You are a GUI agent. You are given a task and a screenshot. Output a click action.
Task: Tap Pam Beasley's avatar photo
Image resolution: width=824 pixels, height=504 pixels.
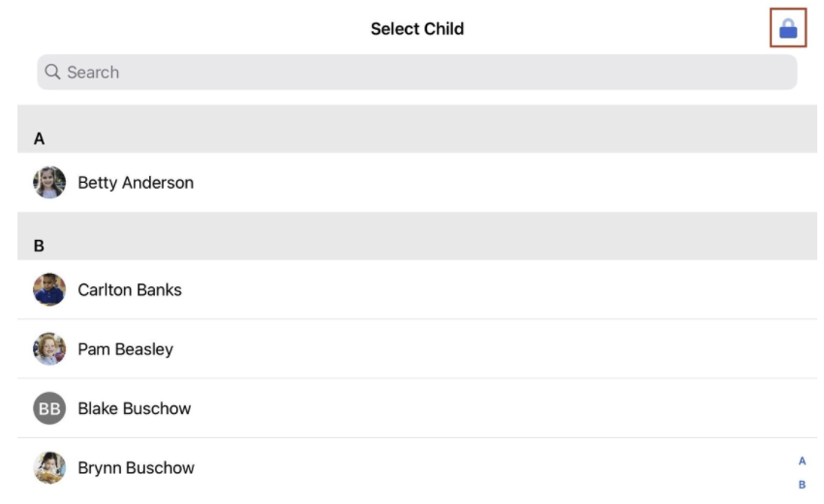[49, 348]
